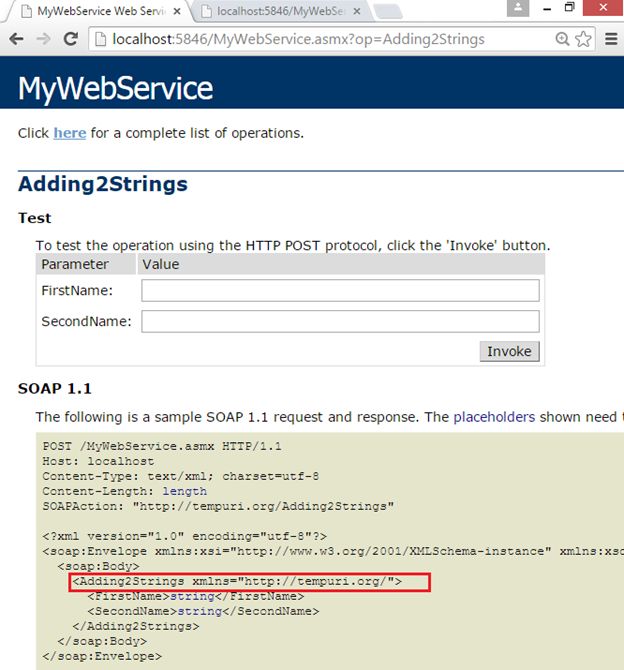This screenshot has height=670, width=624.
Task: Click the zoom magnifier icon in address bar
Action: (x=563, y=39)
